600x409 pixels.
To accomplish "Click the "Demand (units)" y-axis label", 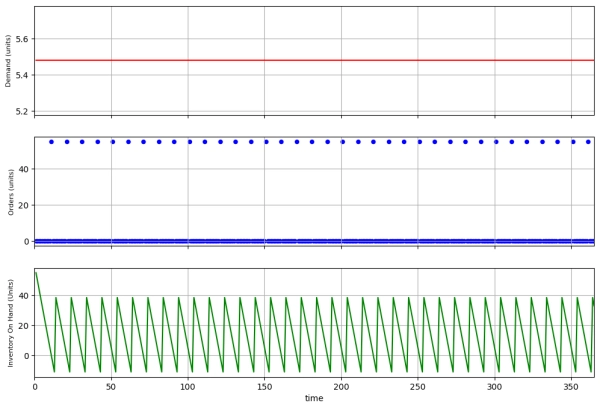I will tap(9, 62).
